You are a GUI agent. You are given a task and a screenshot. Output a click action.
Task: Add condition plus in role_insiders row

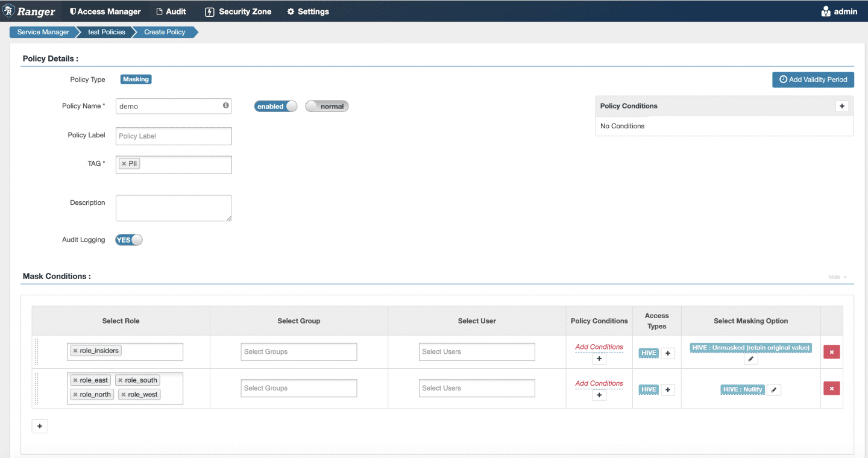coord(599,359)
